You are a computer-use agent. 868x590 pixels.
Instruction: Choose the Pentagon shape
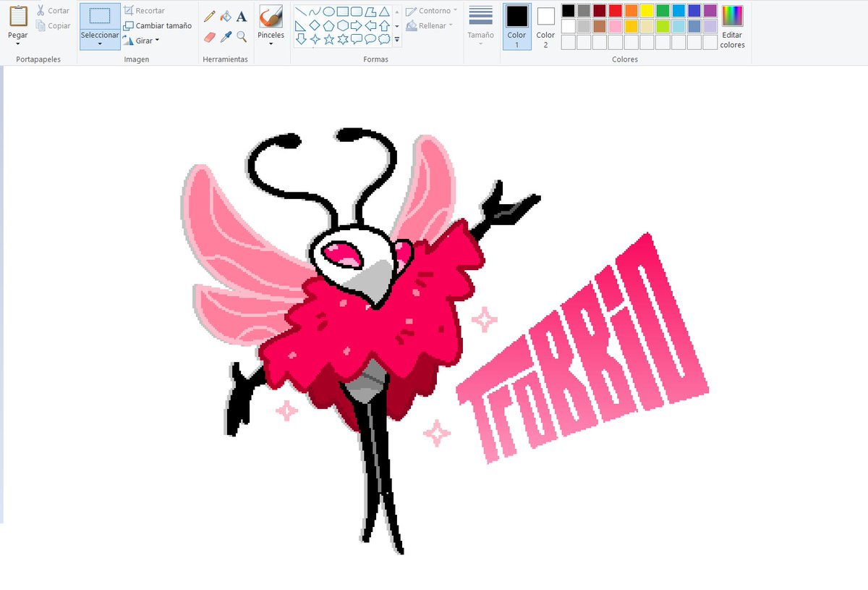[328, 25]
